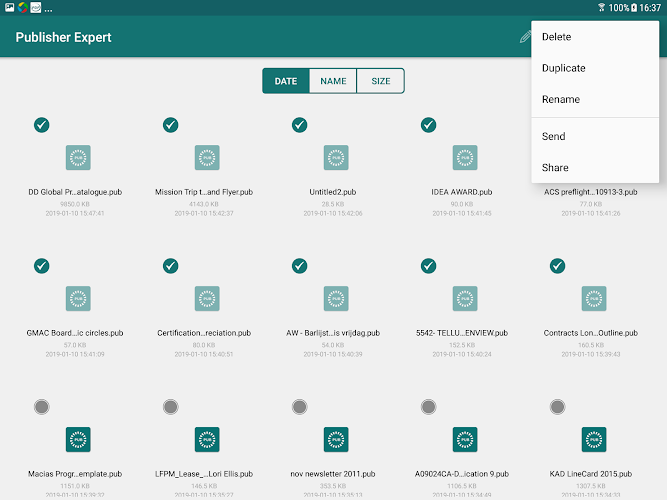Screen dimensions: 667x500
Task: Open the nov newsletter 2011.pub file icon
Action: tap(336, 439)
